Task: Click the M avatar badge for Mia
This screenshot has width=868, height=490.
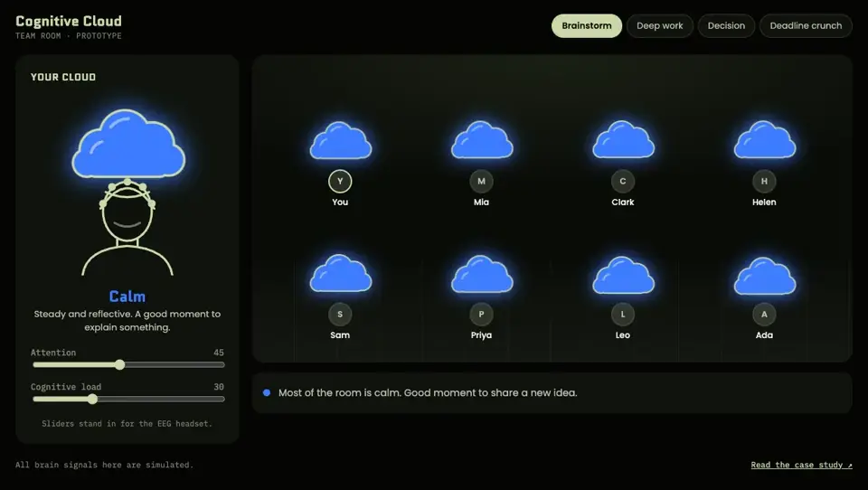Action: coord(481,181)
